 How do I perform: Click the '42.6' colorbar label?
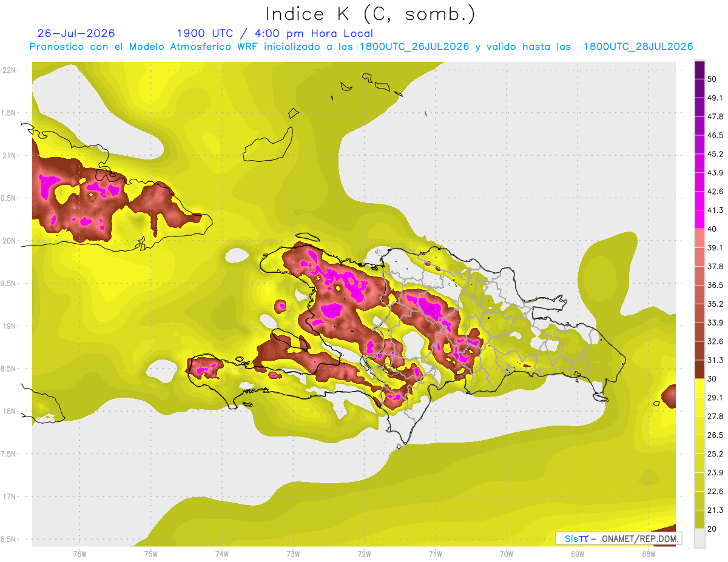click(x=715, y=192)
